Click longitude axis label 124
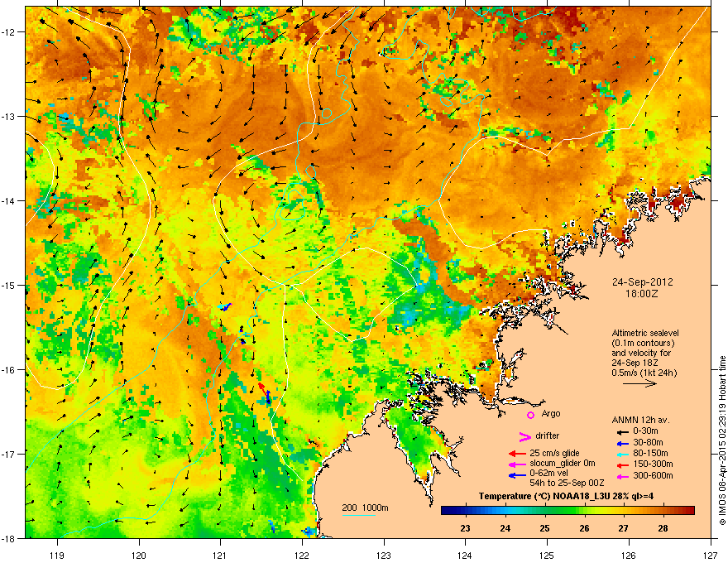 [x=465, y=555]
